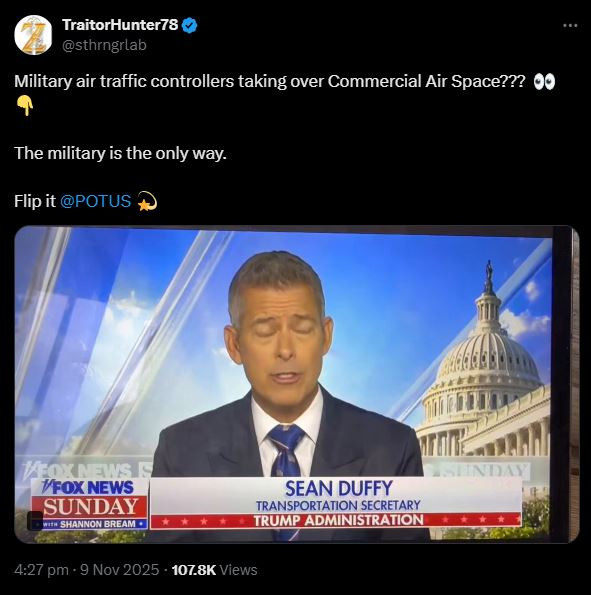View the 107.8K Views count
Screen dimensions: 591x595
coord(214,570)
